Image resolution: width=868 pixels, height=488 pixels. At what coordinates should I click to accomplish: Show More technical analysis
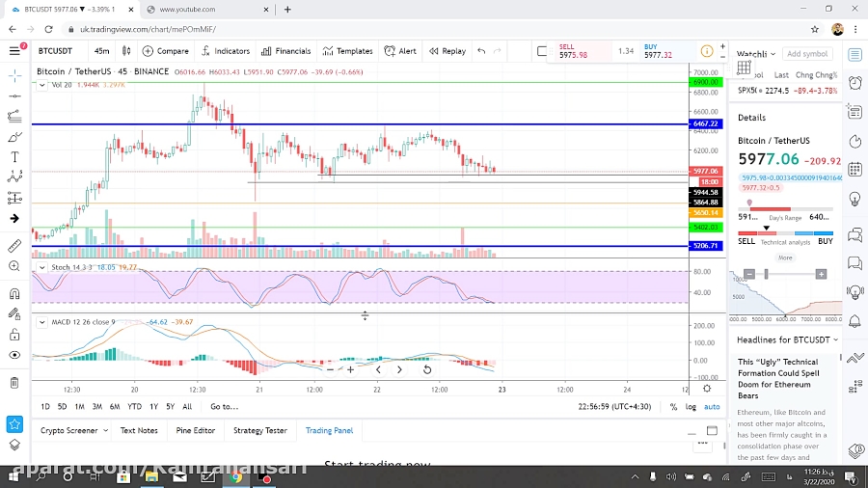785,258
